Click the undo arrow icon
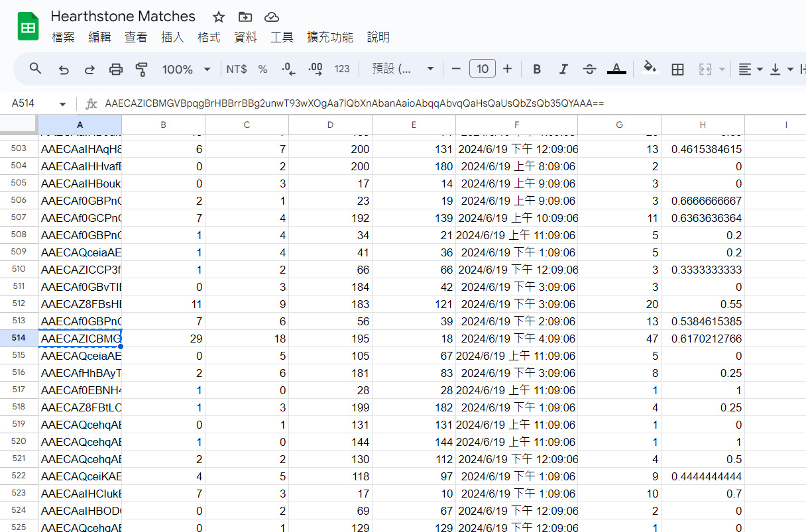The image size is (806, 532). [x=64, y=69]
